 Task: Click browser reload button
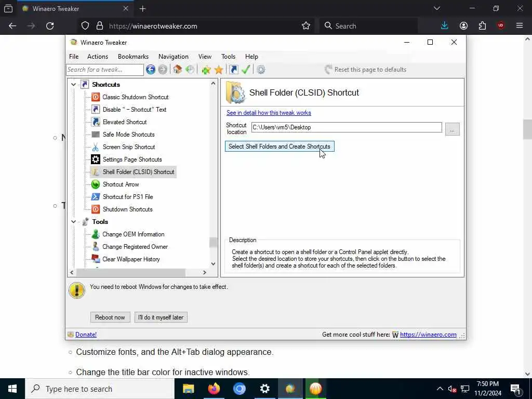[x=50, y=26]
